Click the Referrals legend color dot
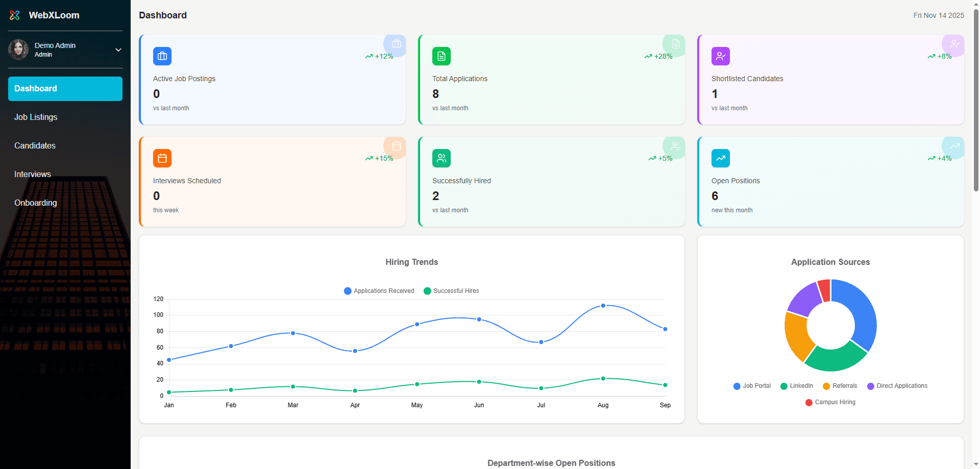 point(826,386)
